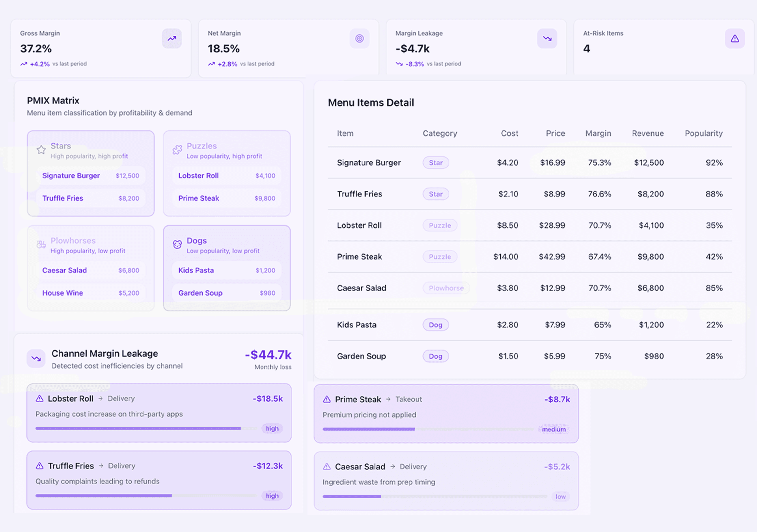Toggle the Puzzle badge on Prime Steak row

pos(440,257)
